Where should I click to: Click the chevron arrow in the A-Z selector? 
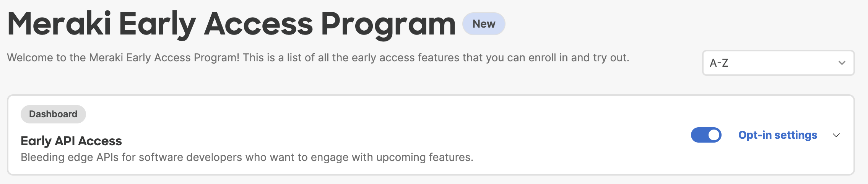pos(842,63)
